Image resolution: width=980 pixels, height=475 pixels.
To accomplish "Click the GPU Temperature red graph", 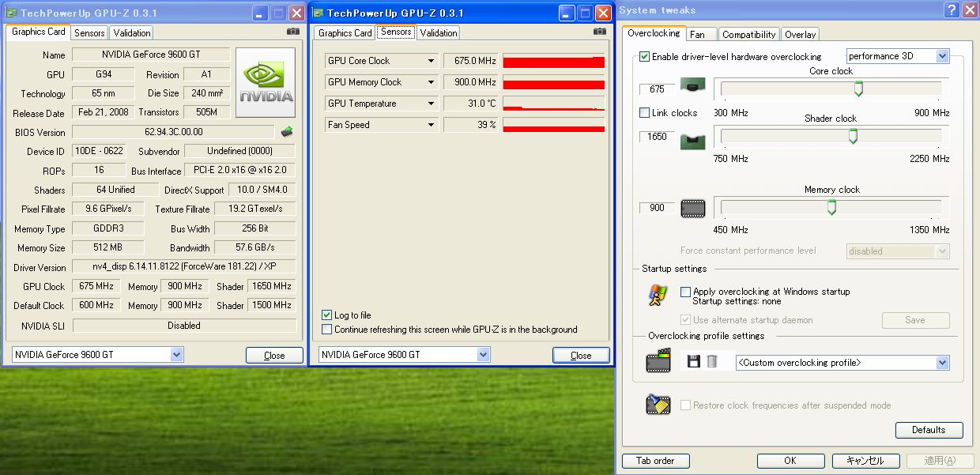I will pyautogui.click(x=554, y=104).
